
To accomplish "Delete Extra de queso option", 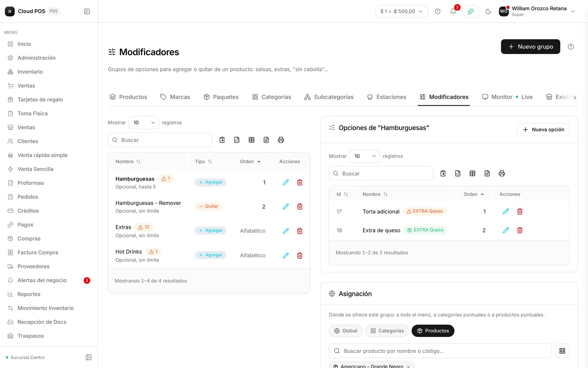I will tap(520, 230).
